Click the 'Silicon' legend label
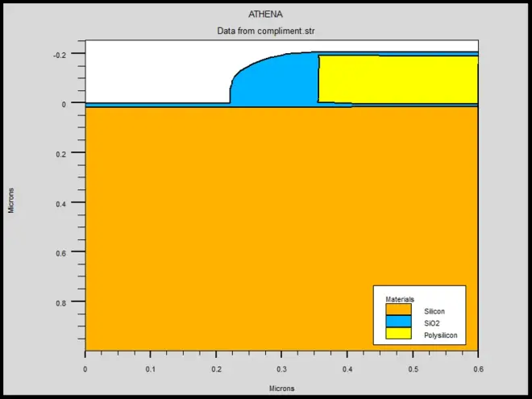This screenshot has width=532, height=399. tap(434, 311)
